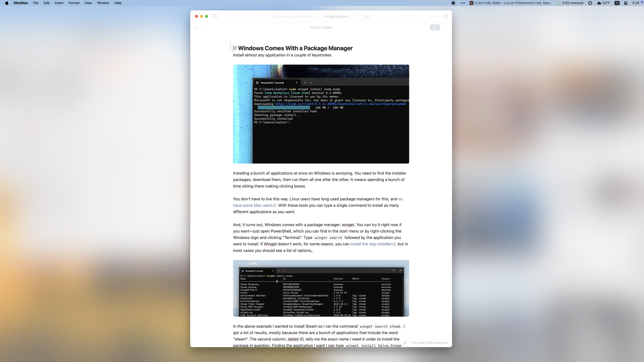Open the Apple menu

[7, 3]
